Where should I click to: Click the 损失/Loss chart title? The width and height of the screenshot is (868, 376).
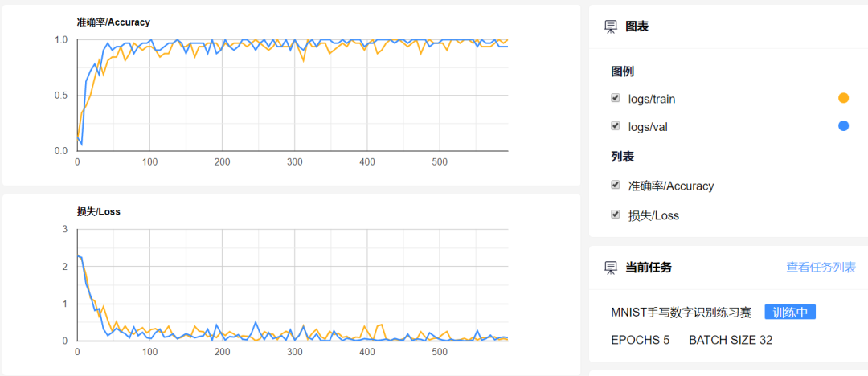[x=98, y=212]
